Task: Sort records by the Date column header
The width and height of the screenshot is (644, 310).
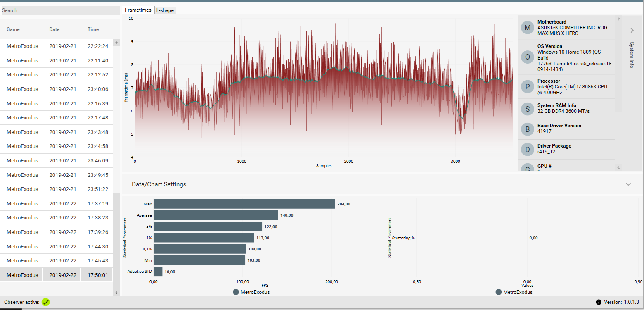Action: (x=54, y=29)
